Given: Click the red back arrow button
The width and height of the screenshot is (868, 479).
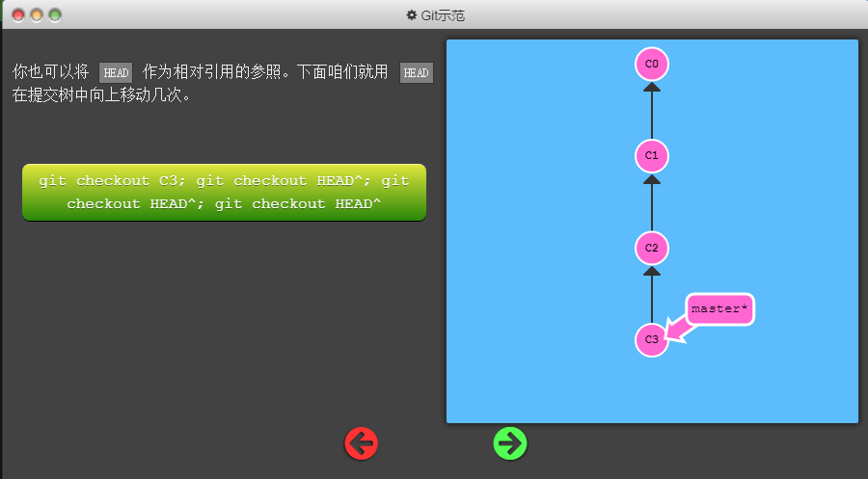Looking at the screenshot, I should [361, 443].
